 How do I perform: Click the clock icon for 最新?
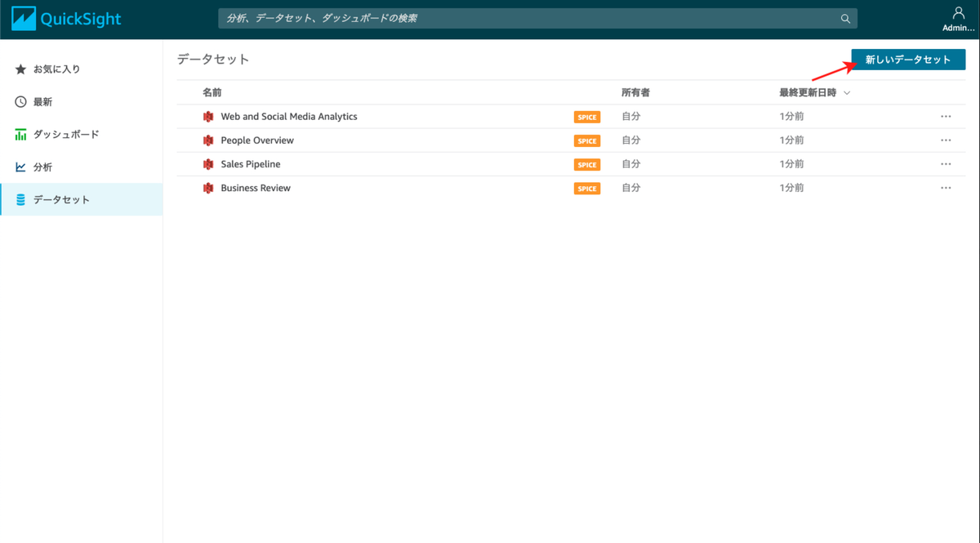[x=21, y=102]
